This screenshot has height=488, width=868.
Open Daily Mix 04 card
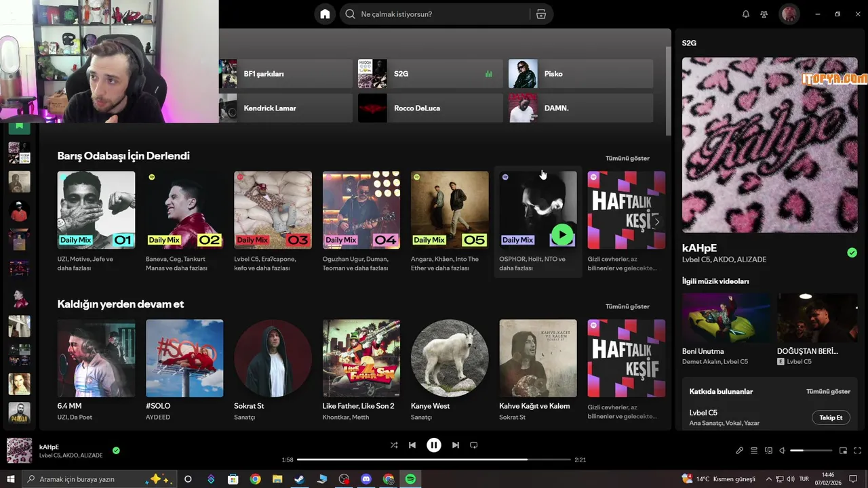click(361, 222)
